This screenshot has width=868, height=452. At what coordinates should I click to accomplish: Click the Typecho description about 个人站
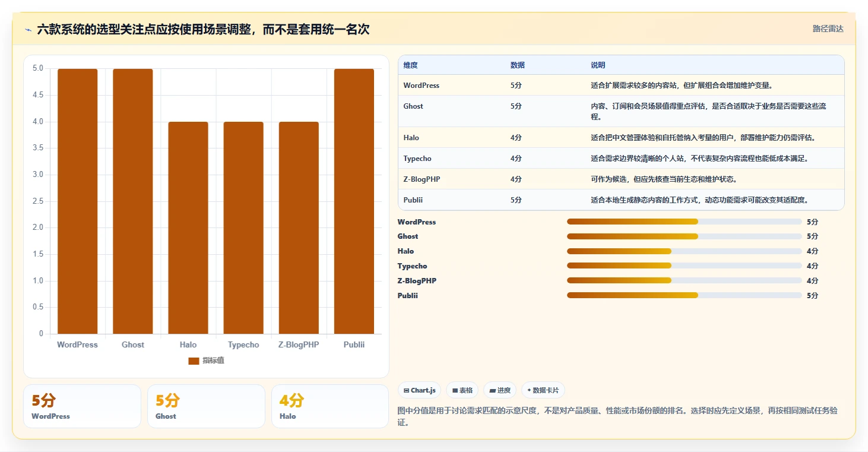[x=699, y=159]
